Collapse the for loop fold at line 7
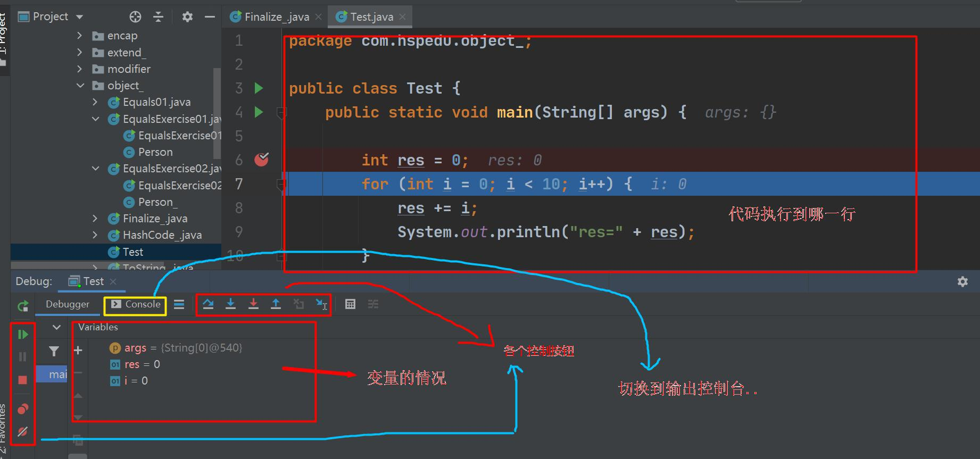Screen dimensions: 980x459 click(x=281, y=184)
